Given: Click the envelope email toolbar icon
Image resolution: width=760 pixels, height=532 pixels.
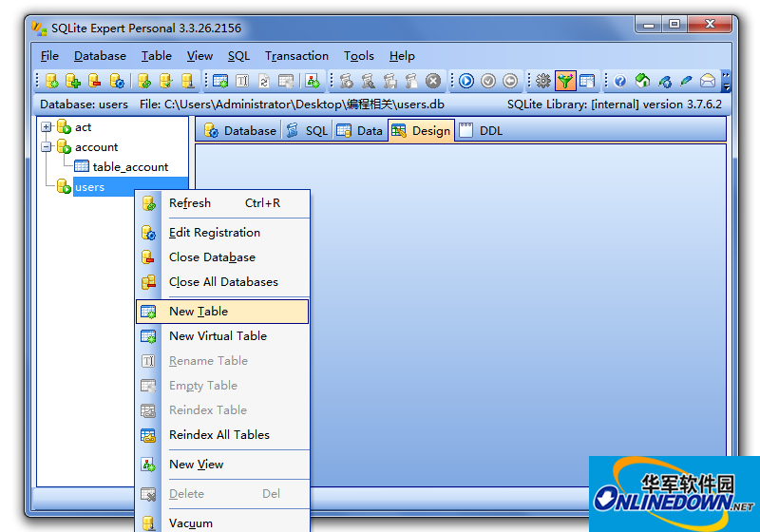Looking at the screenshot, I should pyautogui.click(x=708, y=81).
